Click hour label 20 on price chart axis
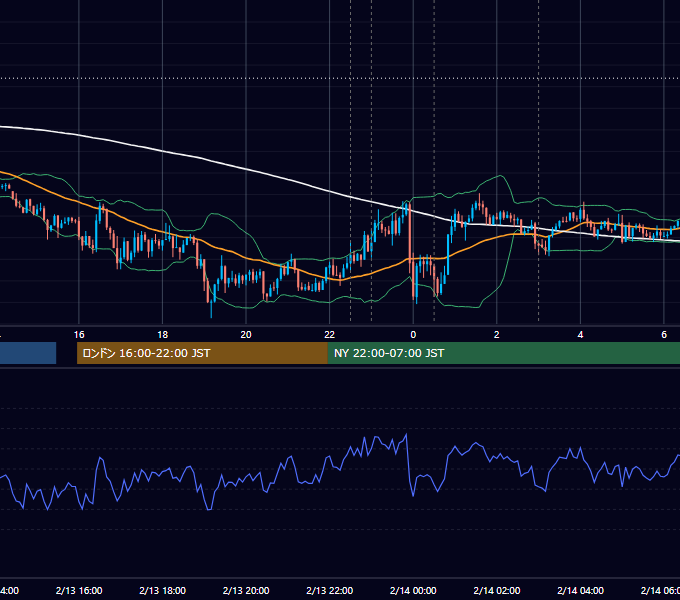The width and height of the screenshot is (680, 600). 246,335
